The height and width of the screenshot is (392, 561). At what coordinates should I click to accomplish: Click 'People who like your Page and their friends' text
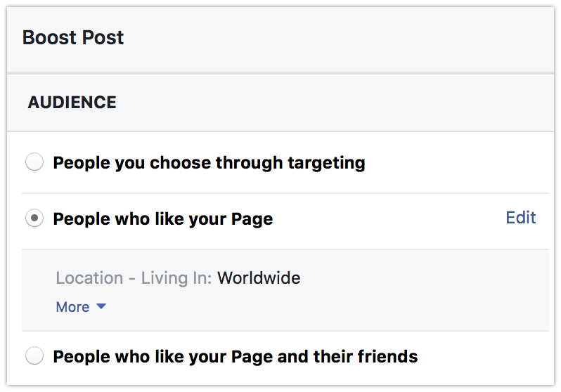235,357
